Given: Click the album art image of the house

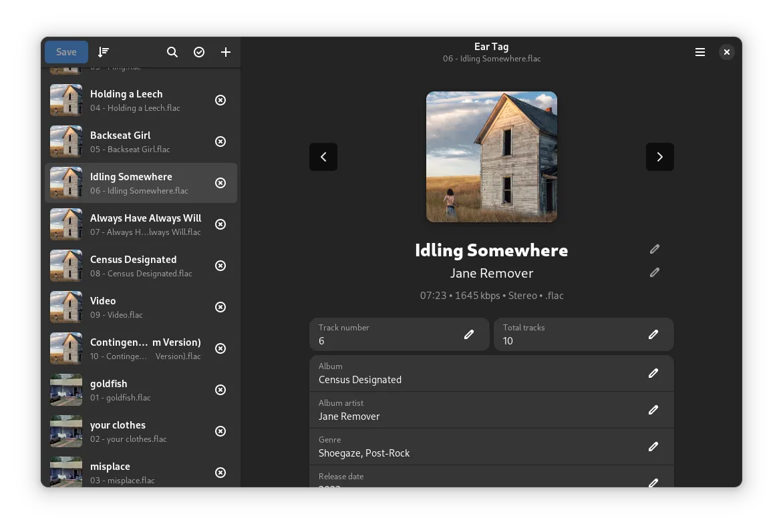Looking at the screenshot, I should pyautogui.click(x=491, y=156).
